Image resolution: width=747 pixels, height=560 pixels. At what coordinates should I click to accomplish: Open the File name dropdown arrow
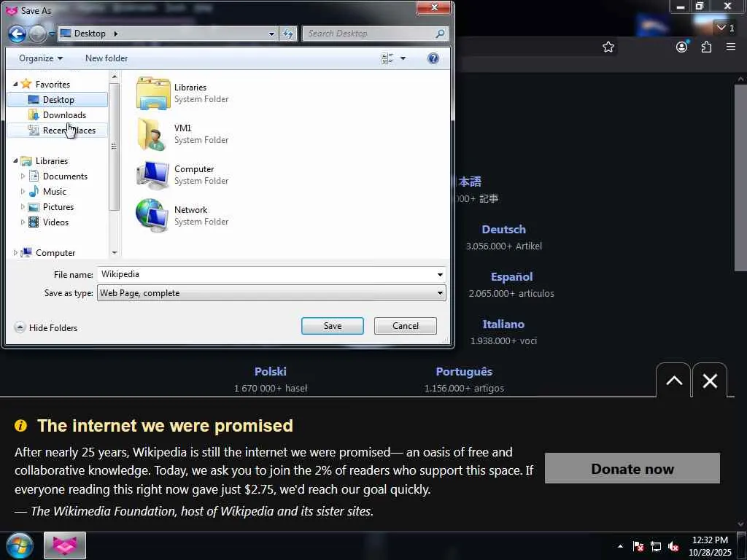coord(440,274)
